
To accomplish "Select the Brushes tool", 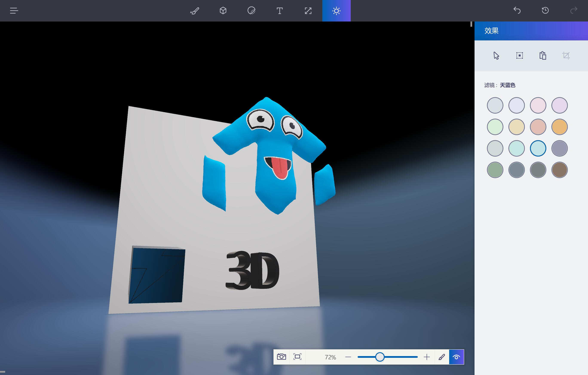I will [x=195, y=11].
